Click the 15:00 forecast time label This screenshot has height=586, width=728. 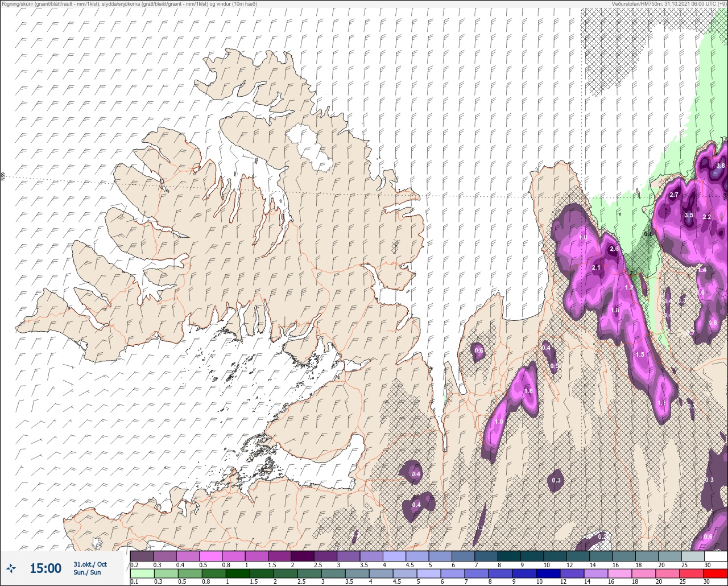45,568
